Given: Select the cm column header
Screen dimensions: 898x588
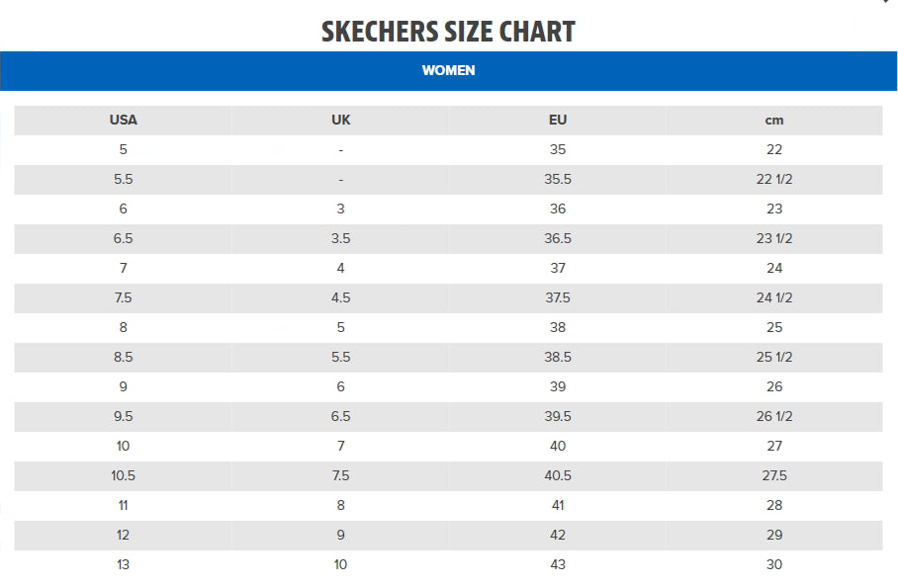Looking at the screenshot, I should 773,121.
